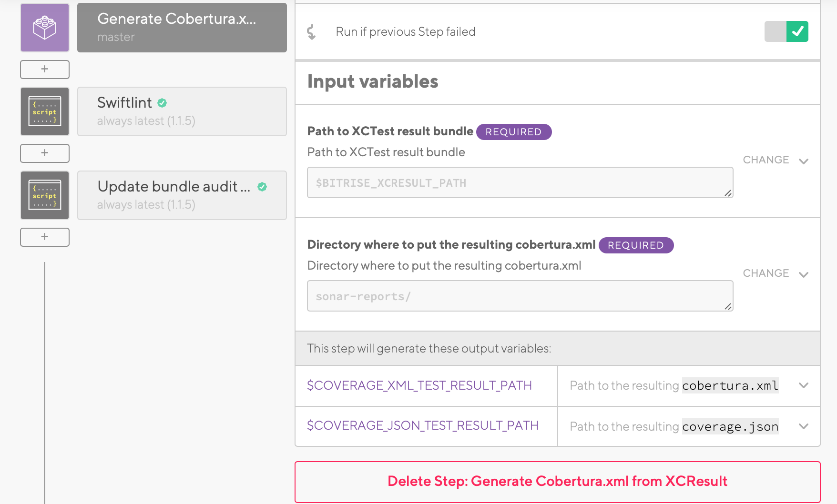Viewport: 837px width, 504px height.
Task: Click Swiftlint verified badge icon
Action: pyautogui.click(x=162, y=103)
